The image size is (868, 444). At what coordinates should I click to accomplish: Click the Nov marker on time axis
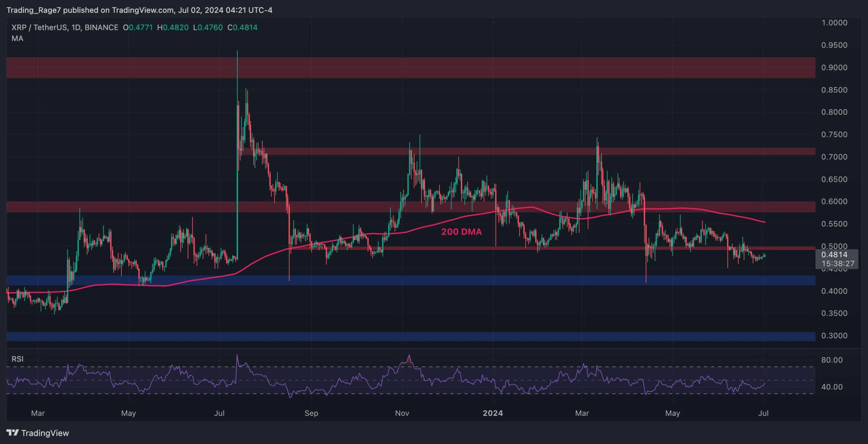(402, 413)
